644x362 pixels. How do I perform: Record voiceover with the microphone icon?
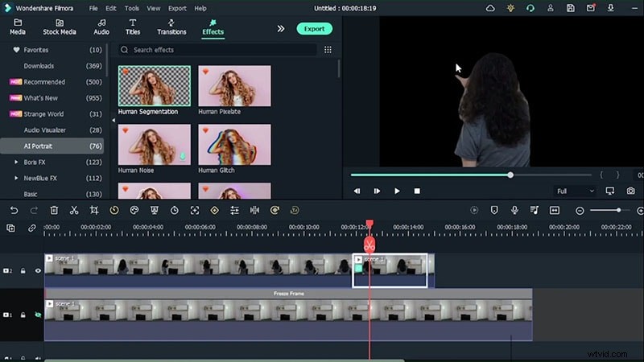point(514,210)
